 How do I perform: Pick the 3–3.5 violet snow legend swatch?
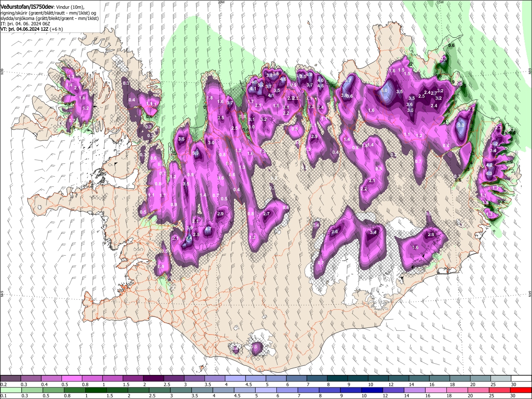(x=195, y=379)
